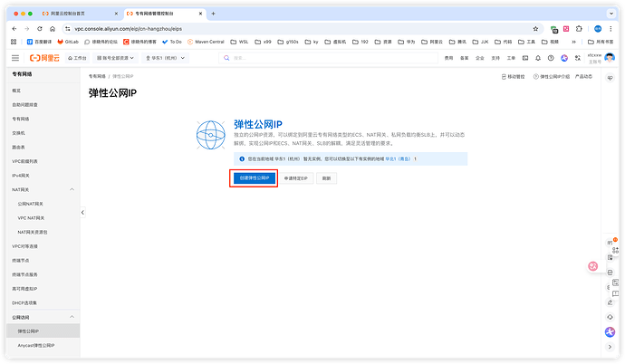This screenshot has height=364, width=625.
Task: Click the pink floating assistant icon
Action: pos(593,266)
